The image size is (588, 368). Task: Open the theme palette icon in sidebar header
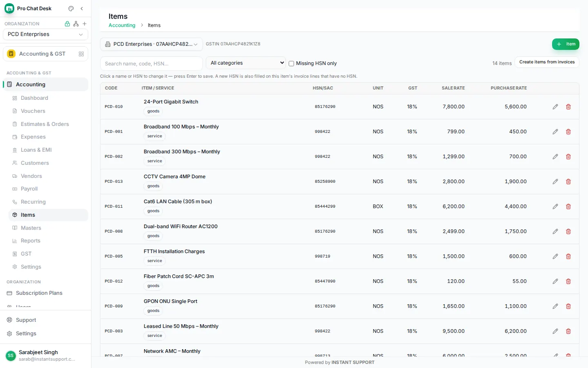tap(71, 9)
